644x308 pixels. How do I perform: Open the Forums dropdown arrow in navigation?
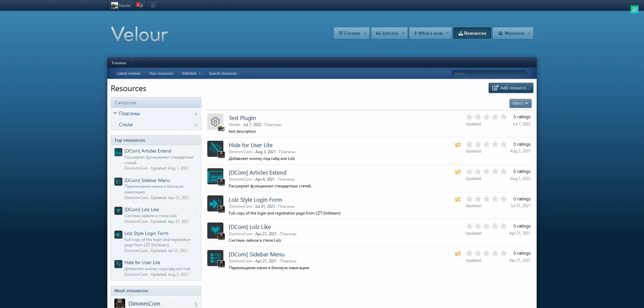click(x=365, y=33)
